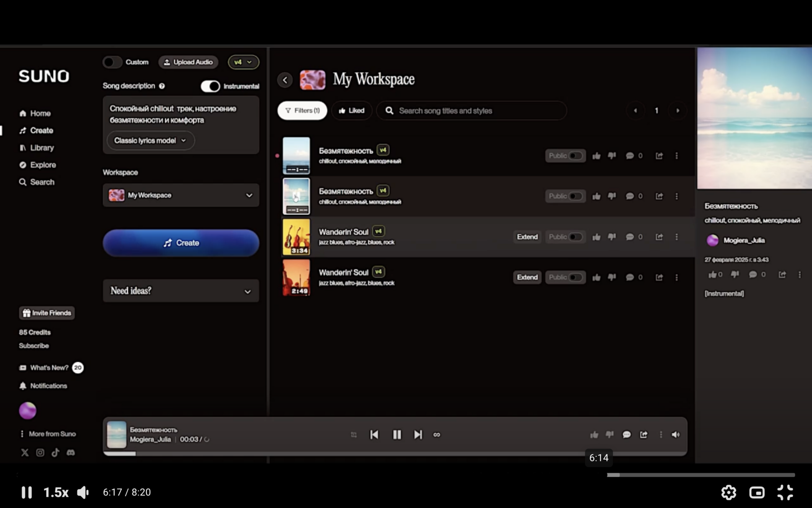Dislike the Wanderin' Soul 3:34 track
The height and width of the screenshot is (508, 812).
click(612, 237)
